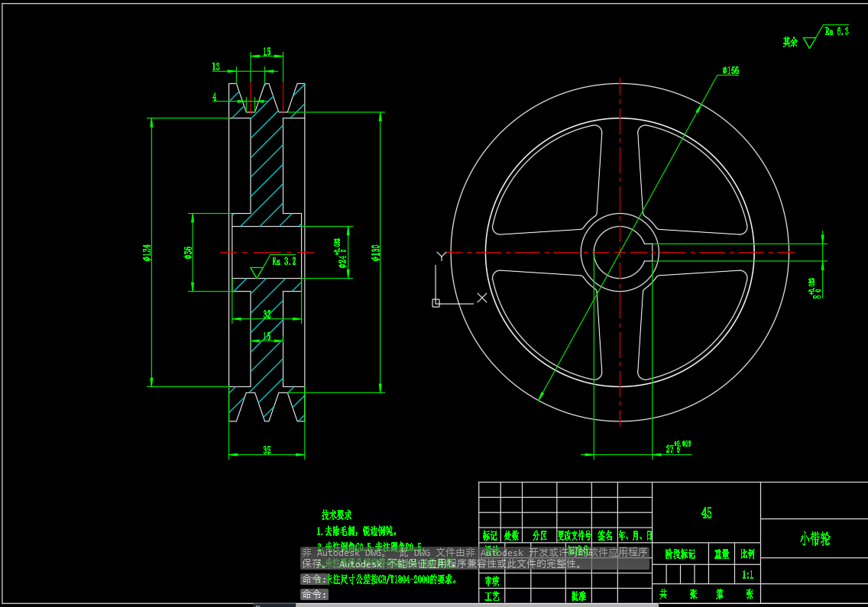Click the 第 sheet number label
This screenshot has height=607, width=868.
719,594
